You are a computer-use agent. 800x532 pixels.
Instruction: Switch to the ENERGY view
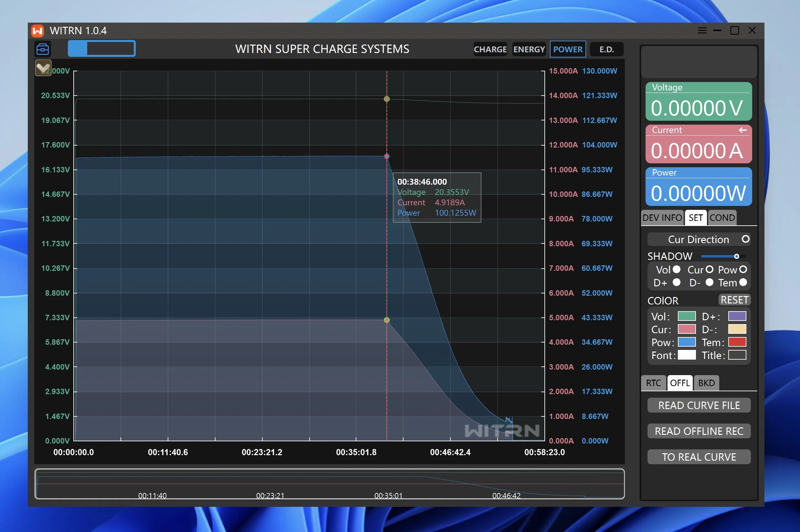click(x=529, y=49)
